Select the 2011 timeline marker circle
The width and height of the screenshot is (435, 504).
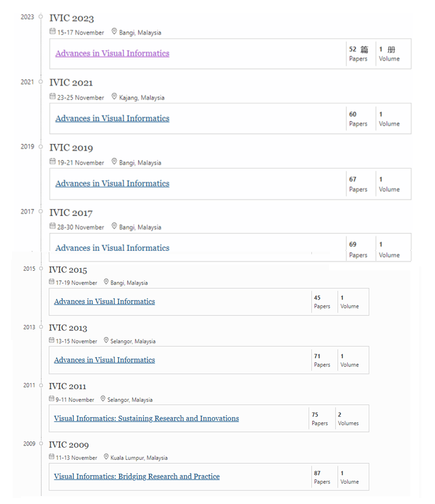(x=41, y=385)
